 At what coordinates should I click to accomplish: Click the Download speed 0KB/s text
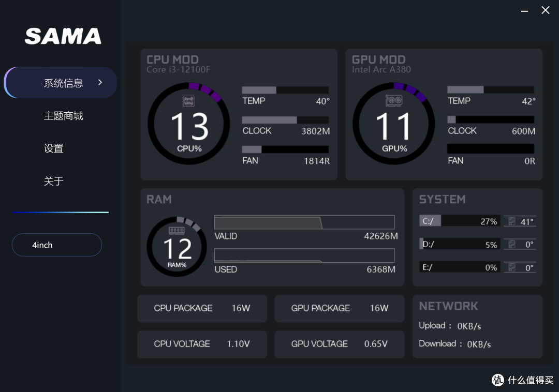[x=479, y=344]
